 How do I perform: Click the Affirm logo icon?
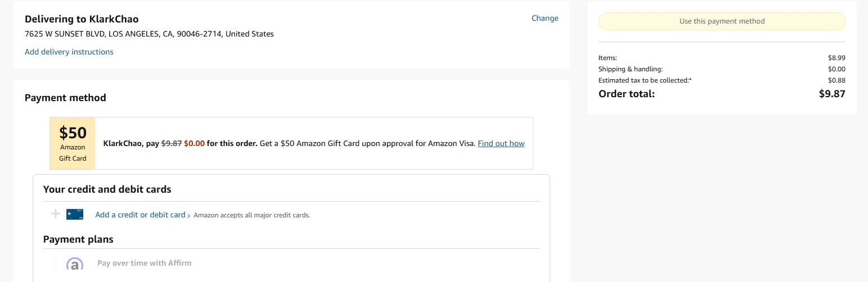(75, 263)
